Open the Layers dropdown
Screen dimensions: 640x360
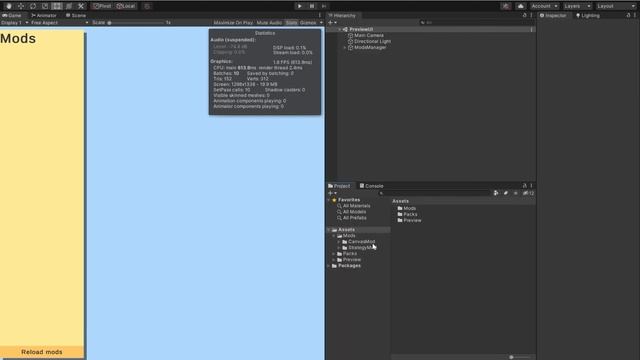click(577, 6)
